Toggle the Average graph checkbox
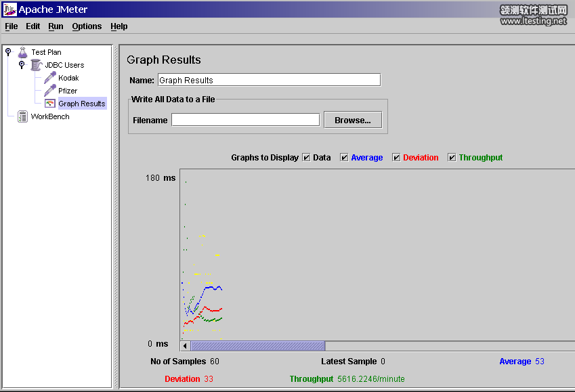Viewport: 575px width, 392px height. click(x=345, y=158)
